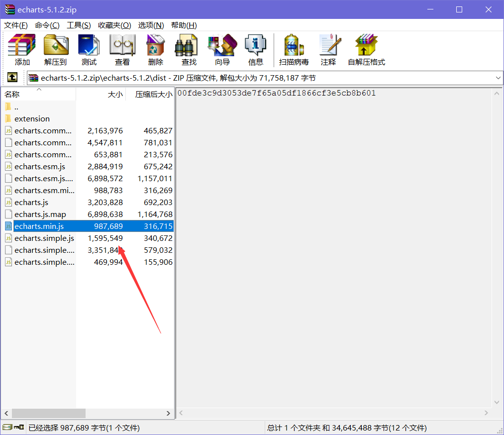Click the size value 469,994
The height and width of the screenshot is (435, 504).
click(108, 262)
